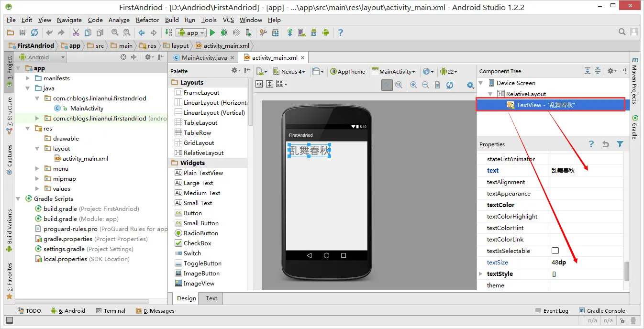This screenshot has height=329, width=644.
Task: Refresh the layout preview
Action: pos(449,85)
